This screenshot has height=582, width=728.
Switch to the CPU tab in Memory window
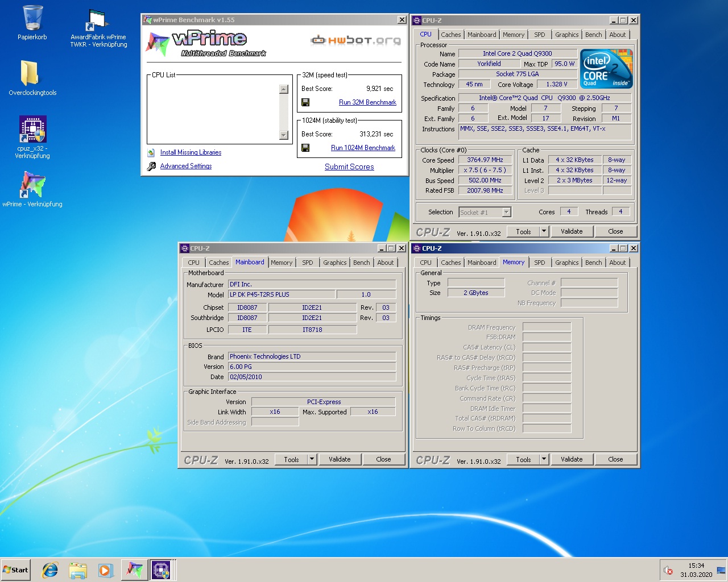[425, 263]
